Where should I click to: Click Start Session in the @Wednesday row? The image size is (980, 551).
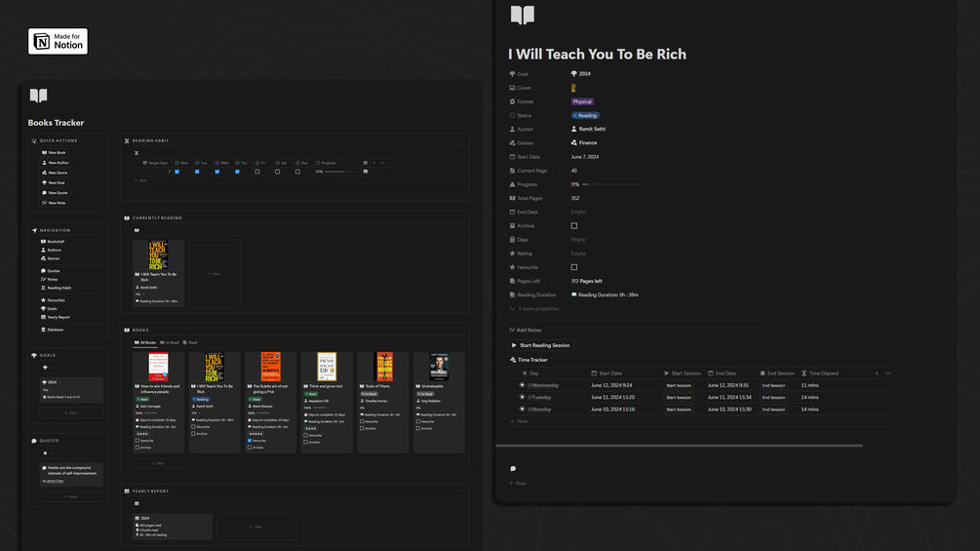679,385
